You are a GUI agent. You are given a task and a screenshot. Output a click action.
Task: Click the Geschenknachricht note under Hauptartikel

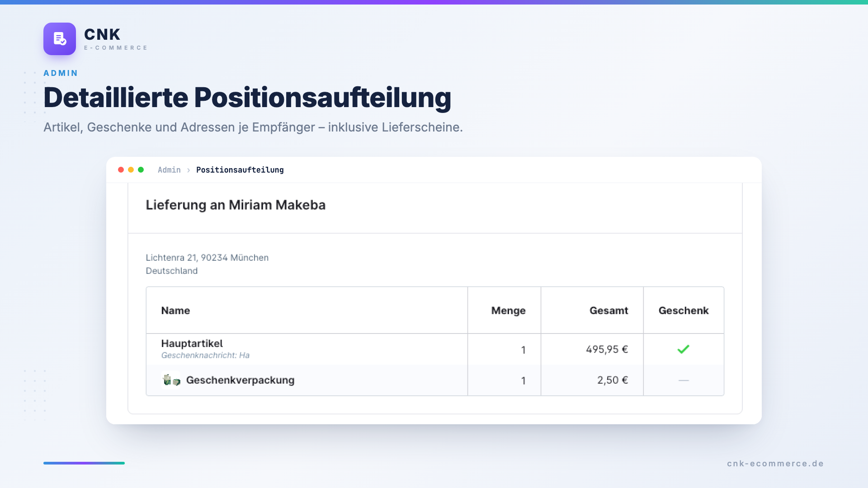pos(205,355)
